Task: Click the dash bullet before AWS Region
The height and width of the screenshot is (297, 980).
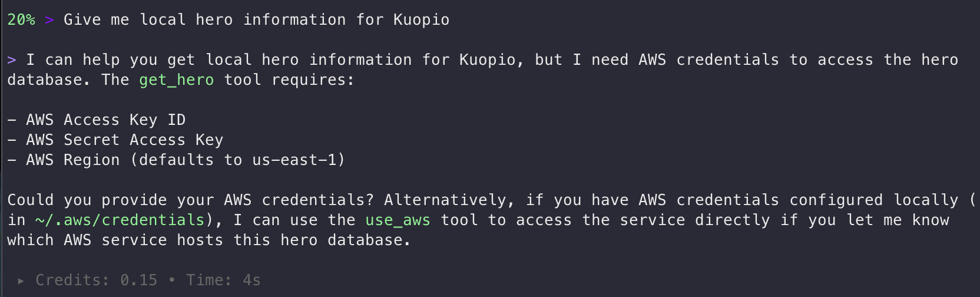Action: tap(12, 160)
